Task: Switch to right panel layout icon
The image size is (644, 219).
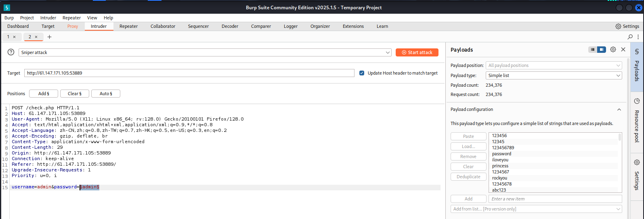Action: coord(602,50)
